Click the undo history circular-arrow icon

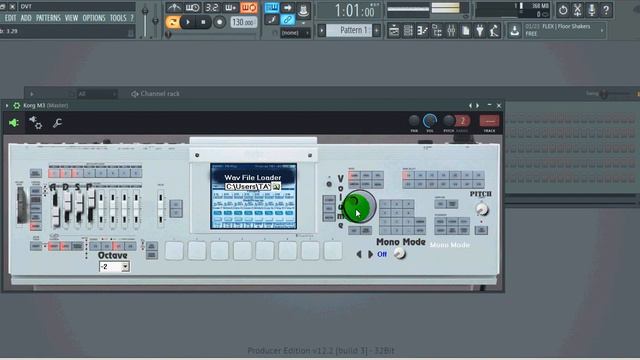(x=563, y=10)
